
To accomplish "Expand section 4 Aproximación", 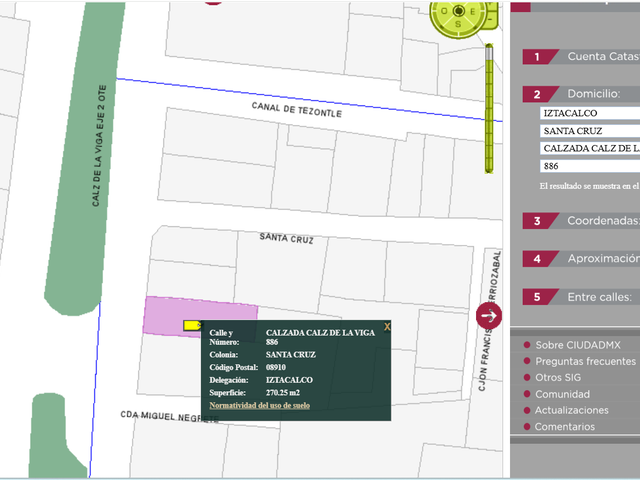I will click(x=581, y=259).
